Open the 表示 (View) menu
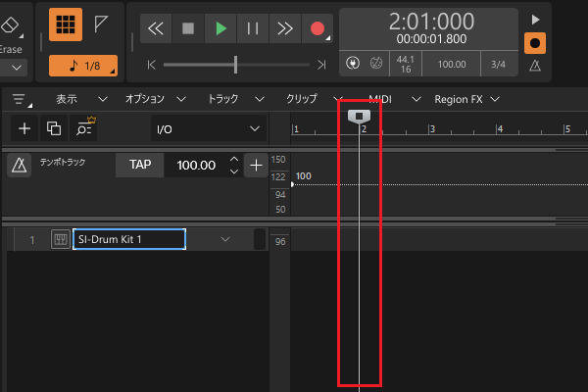The width and height of the screenshot is (588, 392). tap(67, 99)
